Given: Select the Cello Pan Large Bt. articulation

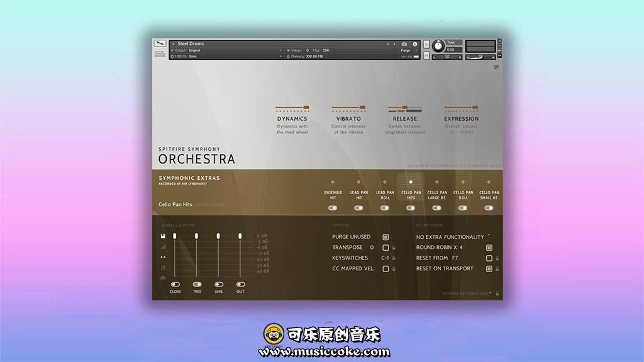Looking at the screenshot, I should pyautogui.click(x=437, y=189).
